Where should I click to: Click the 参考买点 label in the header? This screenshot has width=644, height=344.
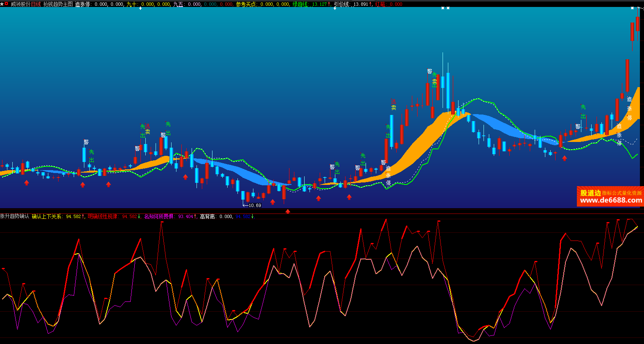pos(247,4)
